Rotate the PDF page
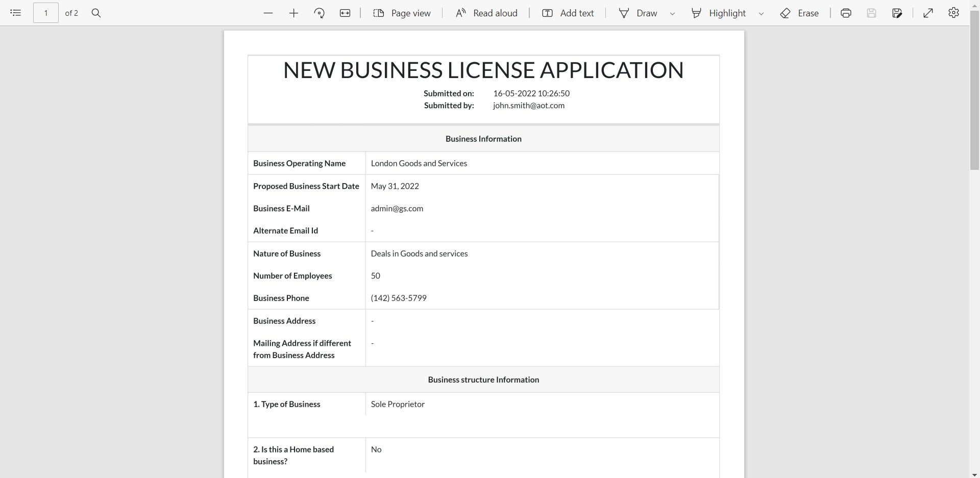This screenshot has height=478, width=980. click(320, 13)
